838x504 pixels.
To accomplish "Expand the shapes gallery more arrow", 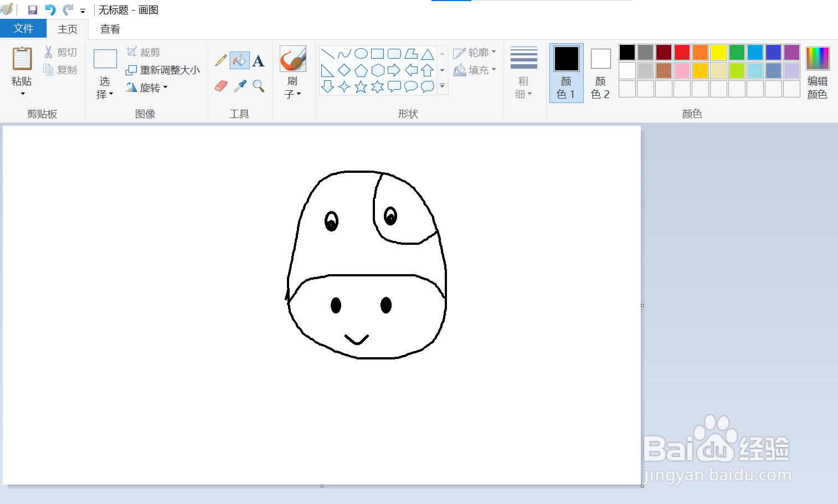I will 442,86.
